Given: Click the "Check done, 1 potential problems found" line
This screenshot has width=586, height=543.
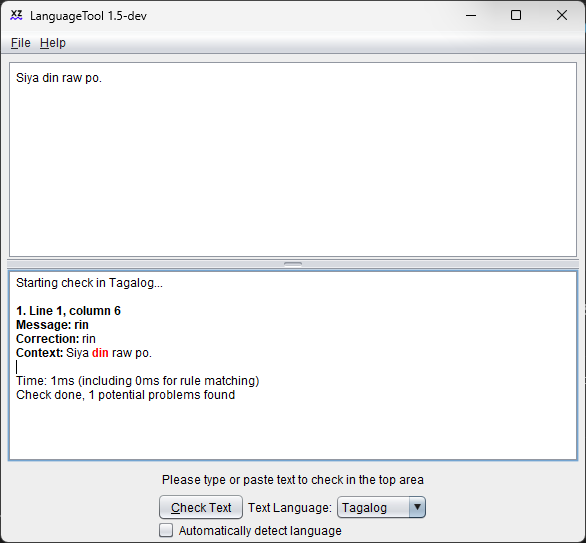Looking at the screenshot, I should [126, 395].
